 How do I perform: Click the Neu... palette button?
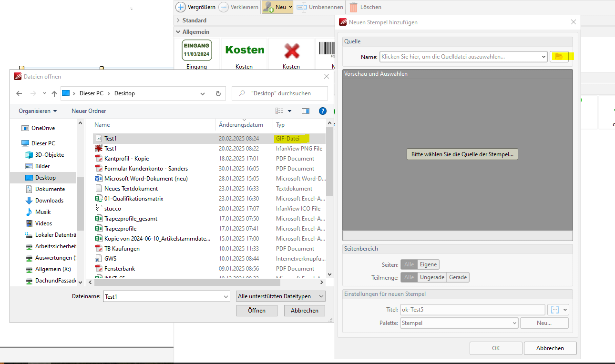pos(544,323)
